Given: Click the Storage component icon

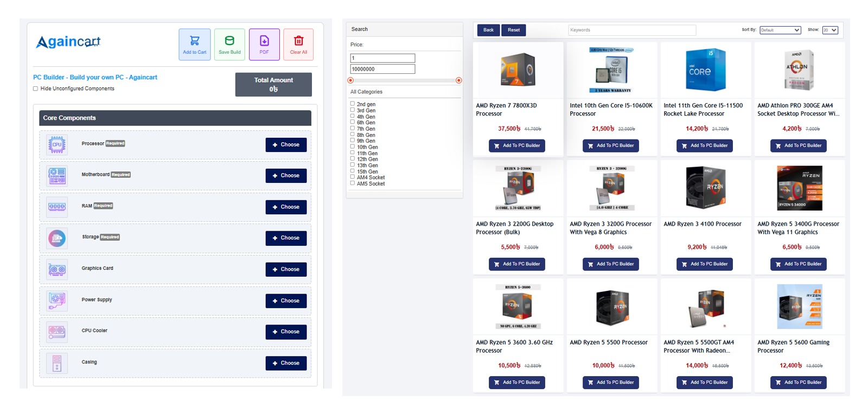Looking at the screenshot, I should coord(57,238).
